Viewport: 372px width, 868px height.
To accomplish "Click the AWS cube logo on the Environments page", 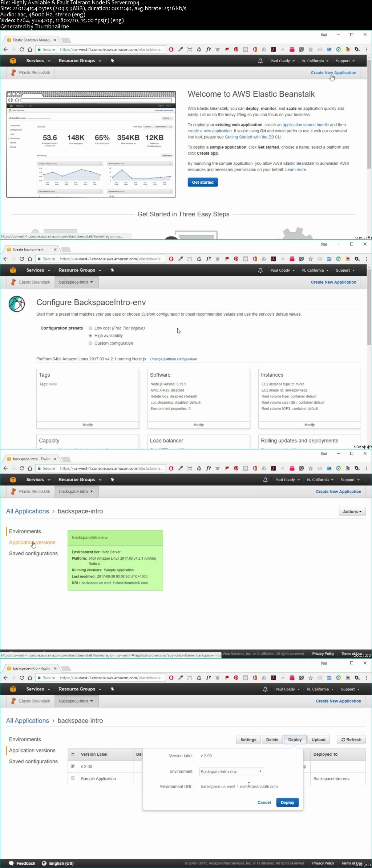I will (x=13, y=480).
